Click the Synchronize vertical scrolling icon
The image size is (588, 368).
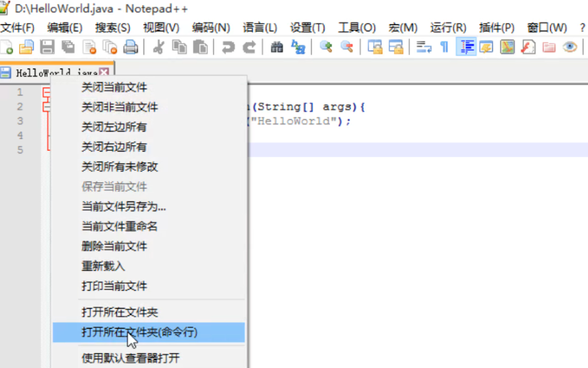pos(374,47)
